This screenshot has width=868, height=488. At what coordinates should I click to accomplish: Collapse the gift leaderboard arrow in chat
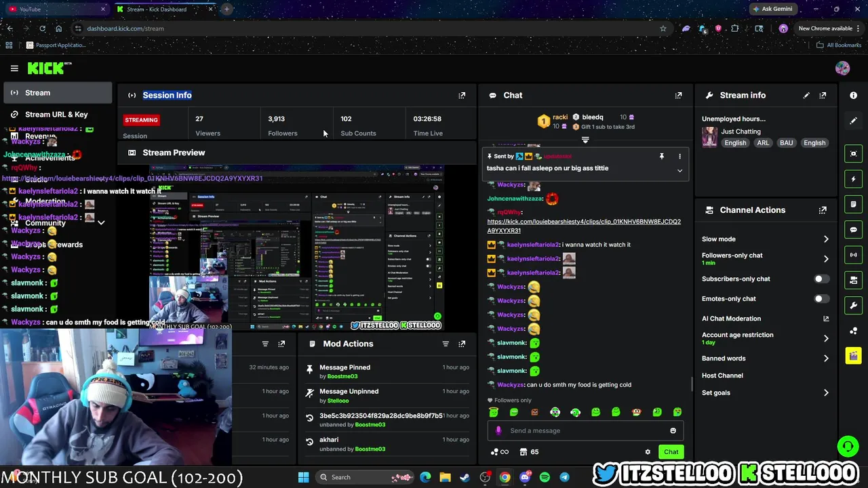coord(585,140)
